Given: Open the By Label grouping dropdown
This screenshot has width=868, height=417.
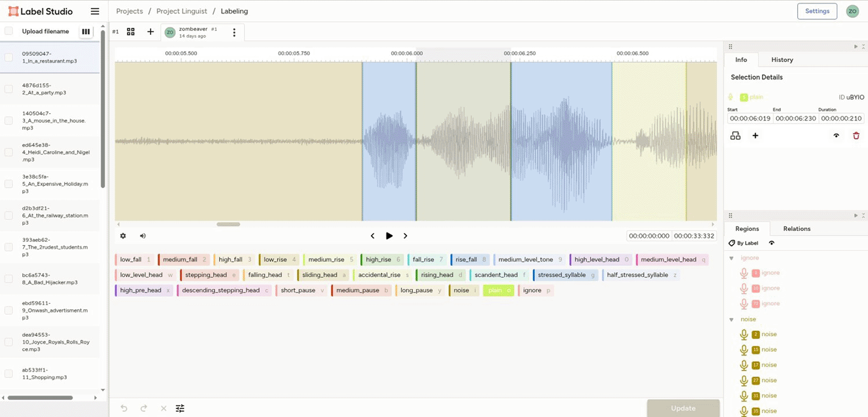Looking at the screenshot, I should pyautogui.click(x=743, y=243).
